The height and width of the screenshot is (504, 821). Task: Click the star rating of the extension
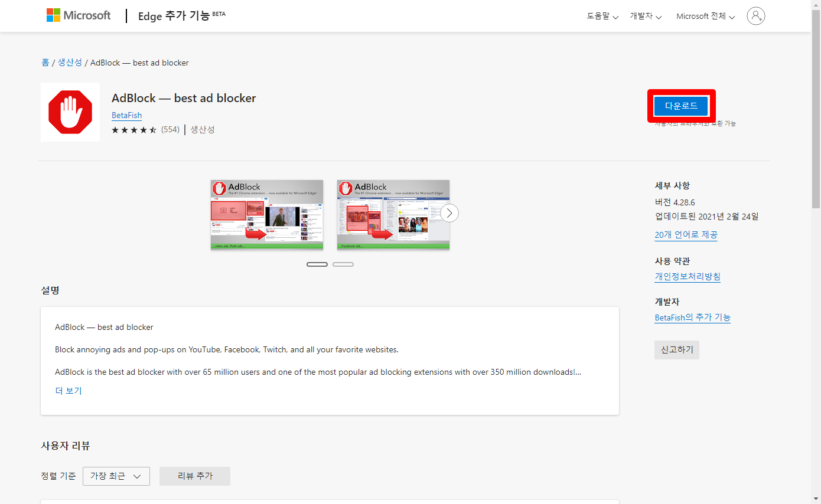pos(134,130)
